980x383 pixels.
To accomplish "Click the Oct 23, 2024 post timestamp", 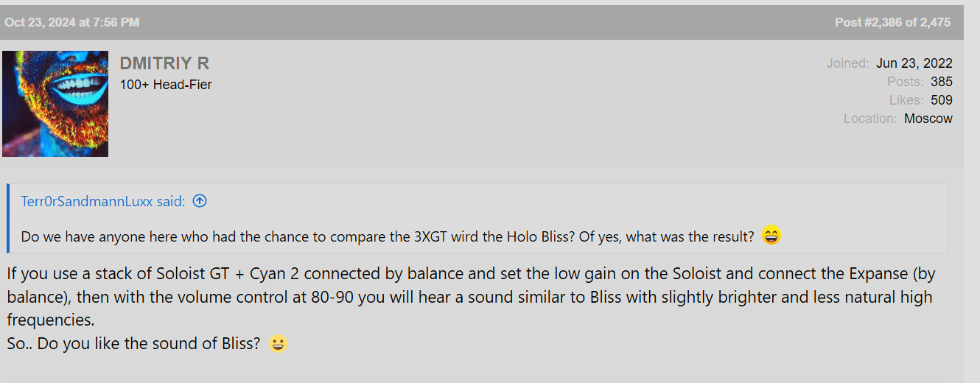I will click(x=71, y=22).
